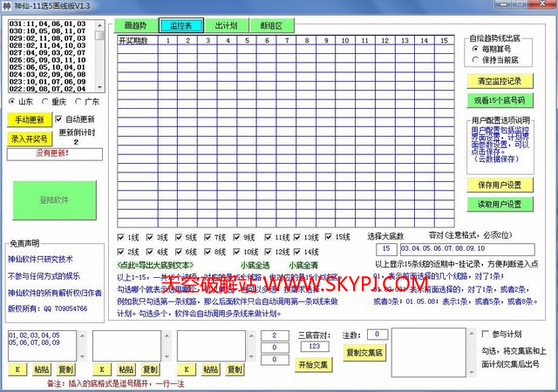
Task: Disable the 自动更新 checkbox
Action: tap(60, 118)
